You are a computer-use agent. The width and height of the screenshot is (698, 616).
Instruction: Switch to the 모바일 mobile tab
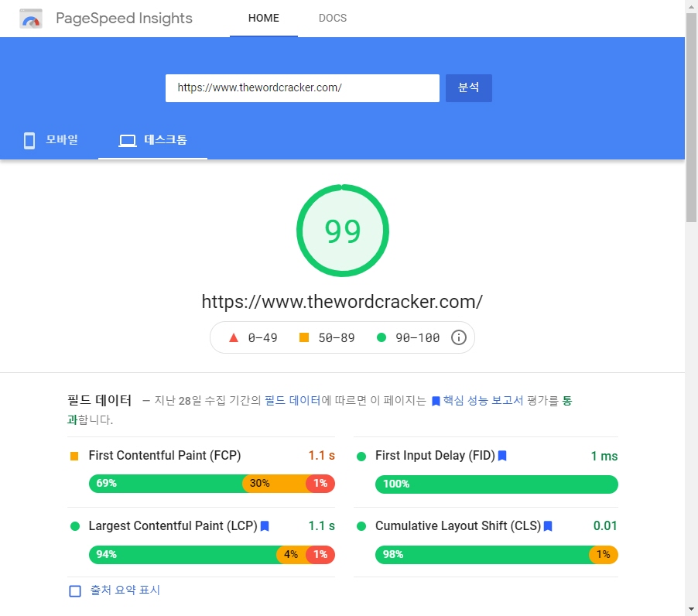tap(50, 140)
